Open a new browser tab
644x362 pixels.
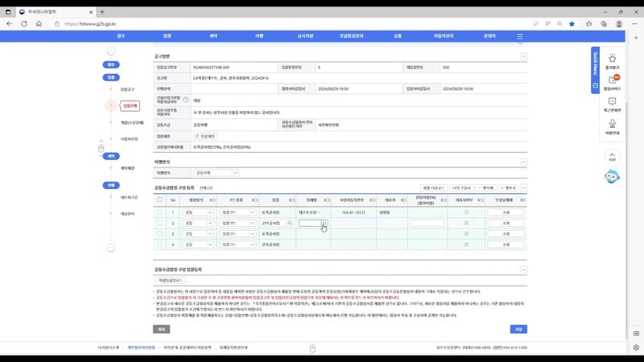pos(102,12)
